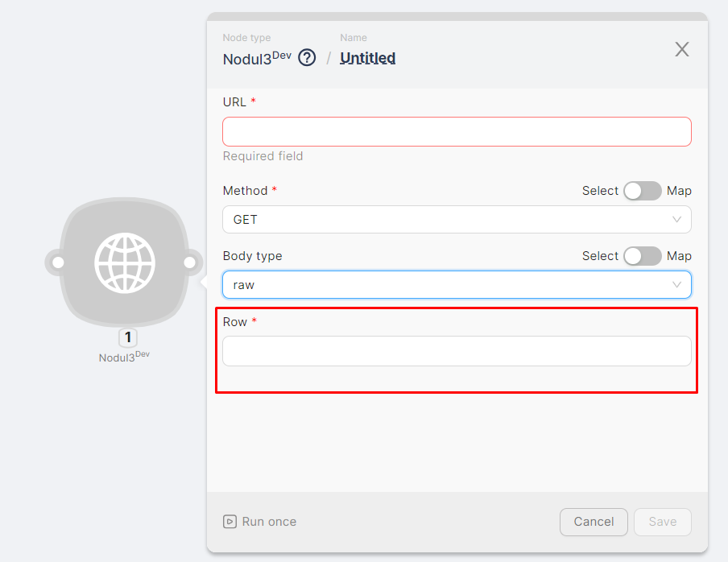This screenshot has width=728, height=562.
Task: Expand the Body type raw dropdown
Action: point(457,284)
